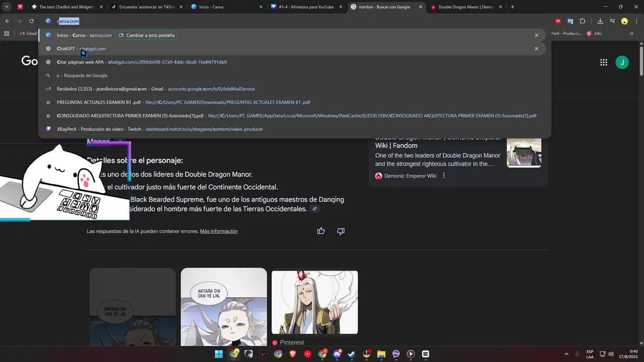Open the Más información link

(219, 231)
